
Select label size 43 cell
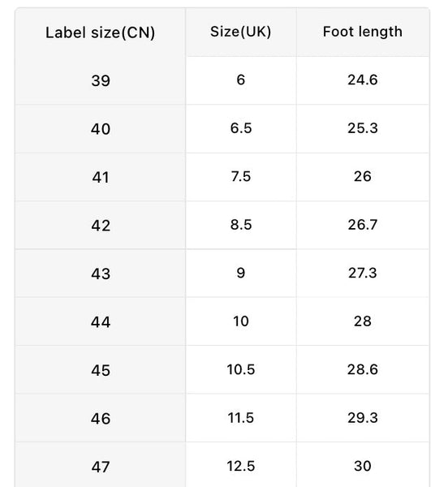(101, 274)
